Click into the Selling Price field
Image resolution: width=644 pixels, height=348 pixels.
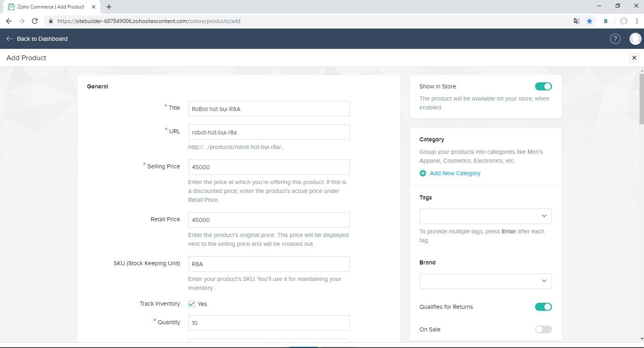coord(269,167)
